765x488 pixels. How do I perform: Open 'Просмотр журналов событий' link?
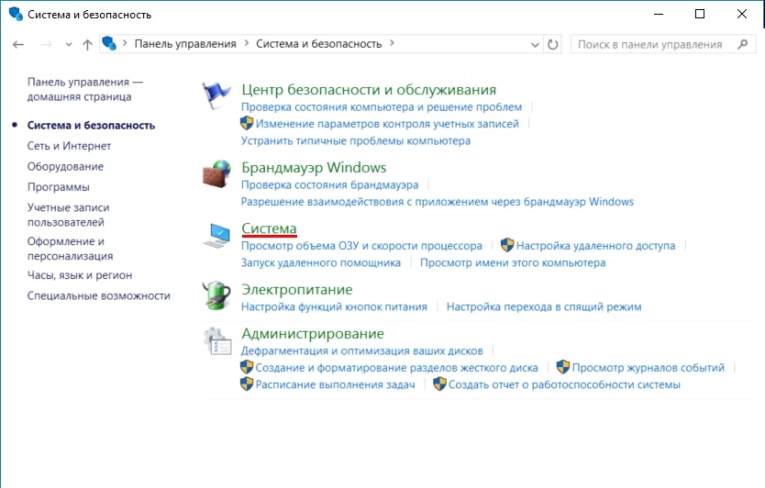tap(648, 368)
